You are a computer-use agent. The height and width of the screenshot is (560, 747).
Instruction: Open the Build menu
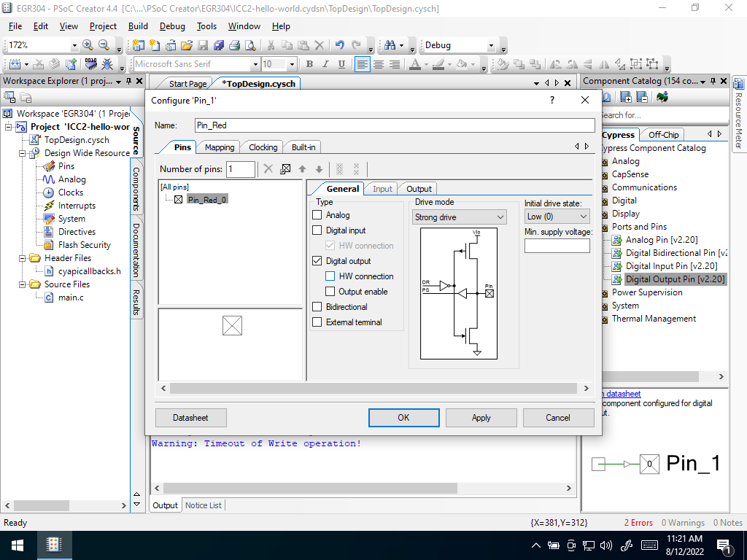coord(138,26)
